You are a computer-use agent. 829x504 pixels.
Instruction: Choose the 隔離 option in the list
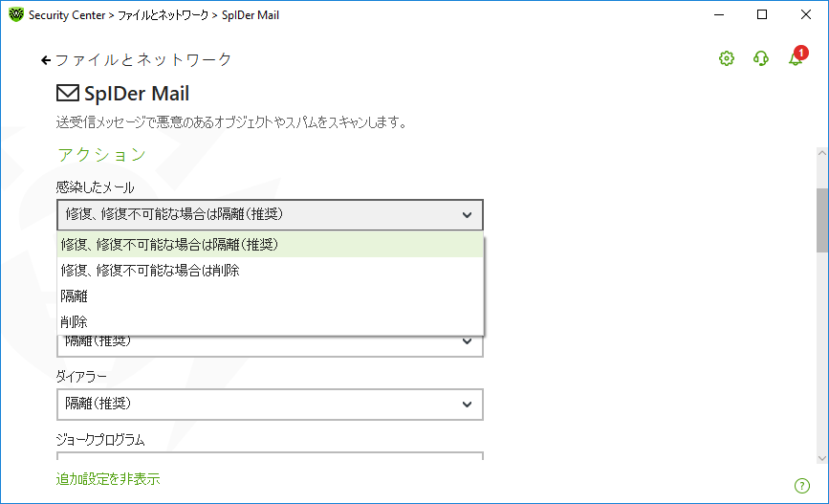(x=270, y=296)
